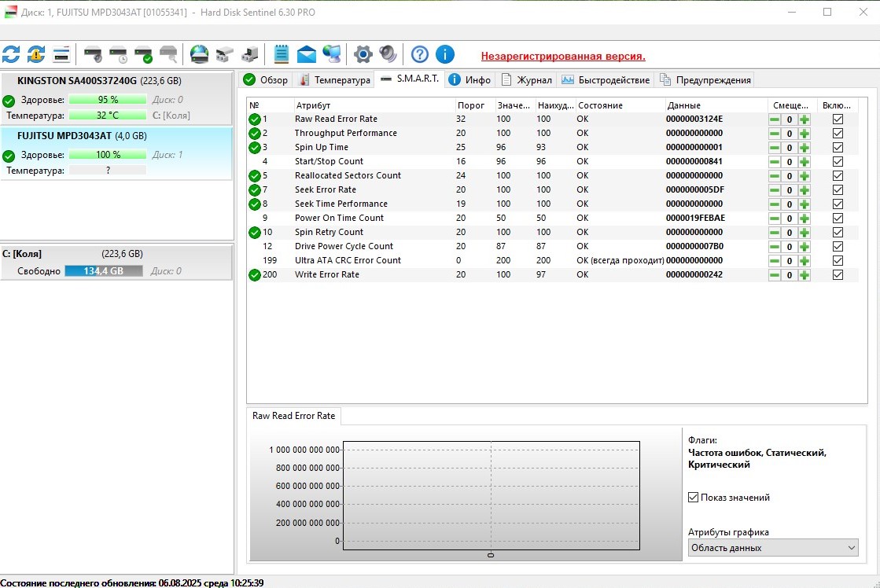Click the speaker sound icon in toolbar
Image resolution: width=880 pixels, height=588 pixels.
click(x=388, y=54)
